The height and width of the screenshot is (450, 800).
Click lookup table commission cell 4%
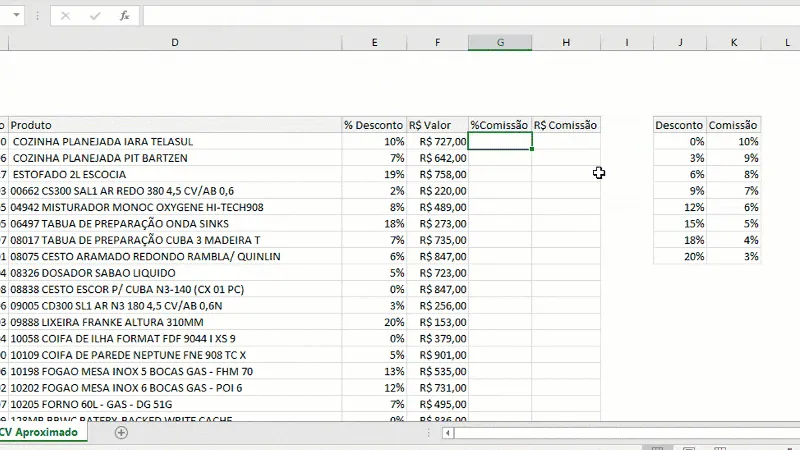pyautogui.click(x=734, y=240)
